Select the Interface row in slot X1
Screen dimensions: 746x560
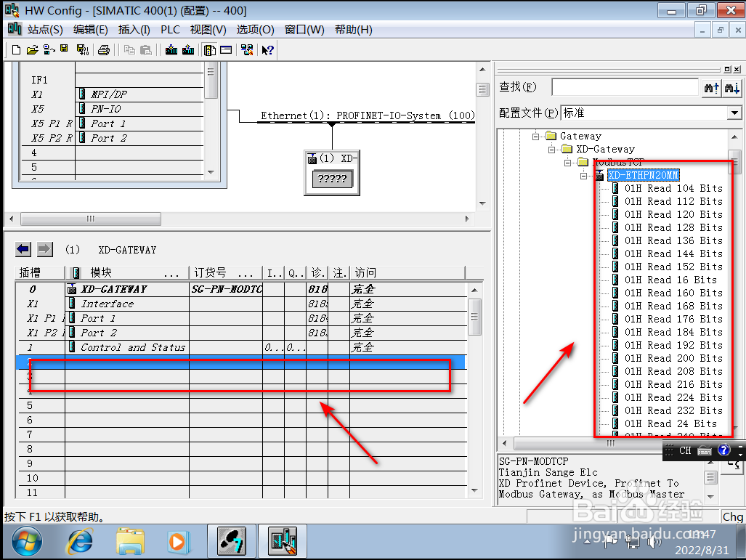point(241,304)
